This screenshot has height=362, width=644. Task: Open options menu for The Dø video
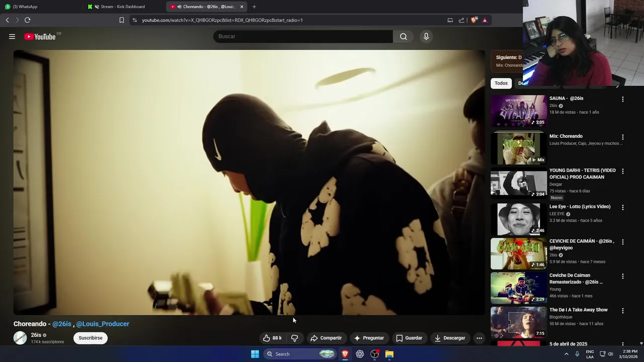tap(623, 311)
